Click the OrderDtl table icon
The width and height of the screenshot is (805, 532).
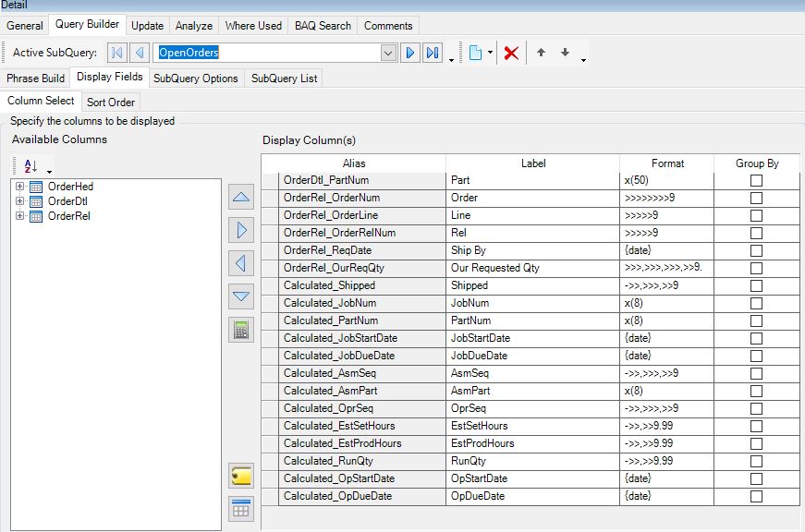click(x=36, y=201)
